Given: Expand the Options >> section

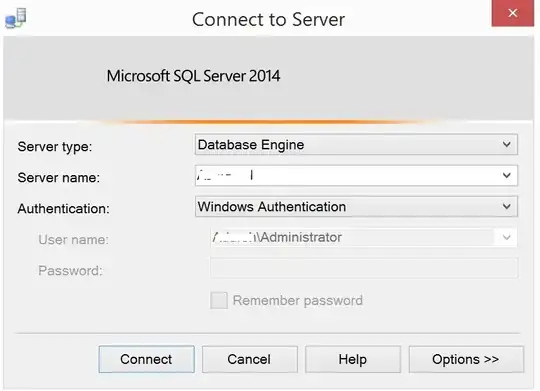Looking at the screenshot, I should click(466, 359).
